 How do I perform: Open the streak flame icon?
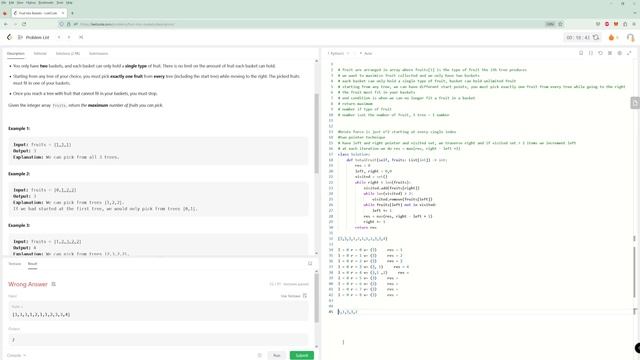pos(611,38)
